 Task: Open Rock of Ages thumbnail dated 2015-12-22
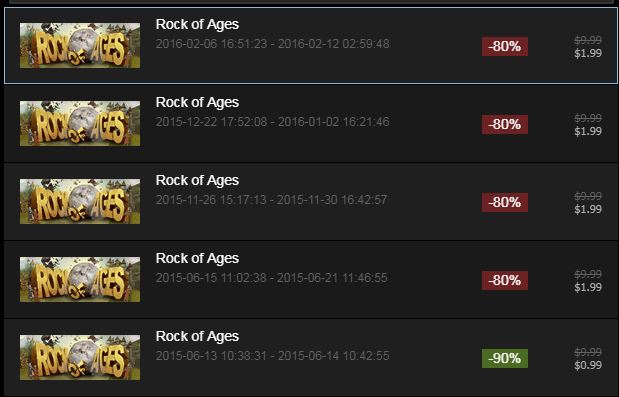[80, 124]
